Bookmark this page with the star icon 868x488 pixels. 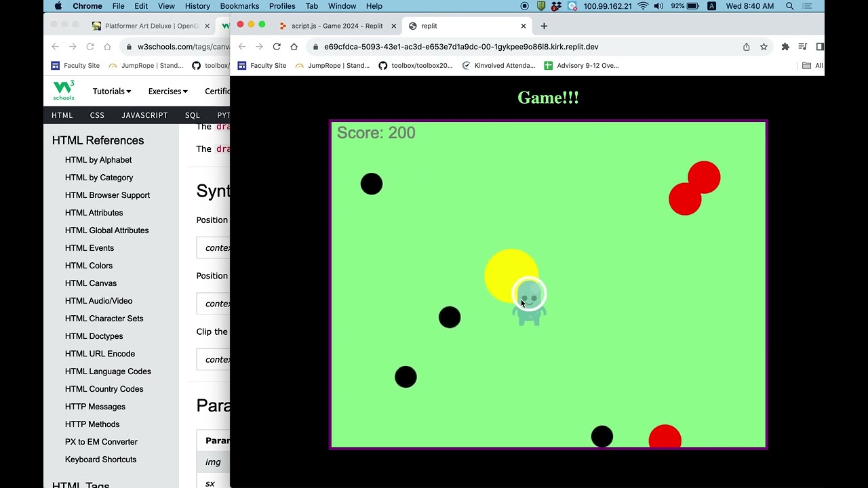point(764,47)
